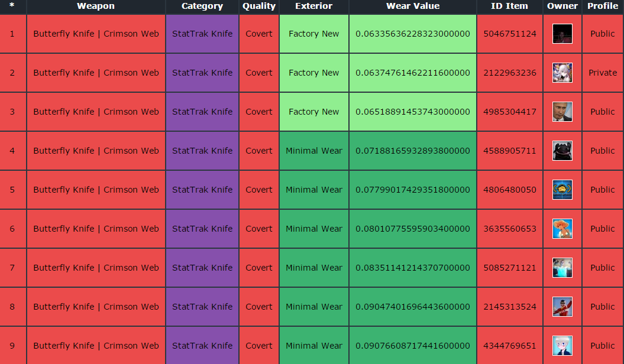Viewport: 624px width, 364px height.
Task: Click Covert quality in row 6
Action: click(x=259, y=229)
